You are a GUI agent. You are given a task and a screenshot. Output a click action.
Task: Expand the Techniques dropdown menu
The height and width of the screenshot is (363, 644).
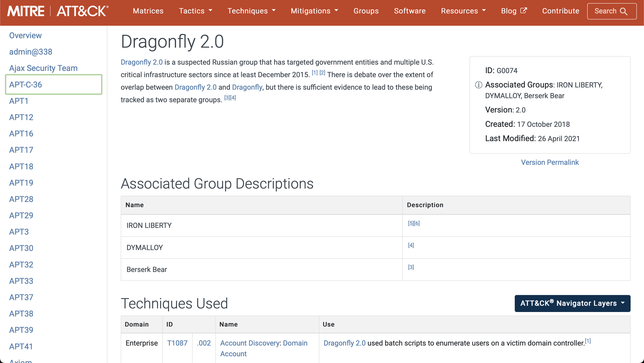[251, 11]
